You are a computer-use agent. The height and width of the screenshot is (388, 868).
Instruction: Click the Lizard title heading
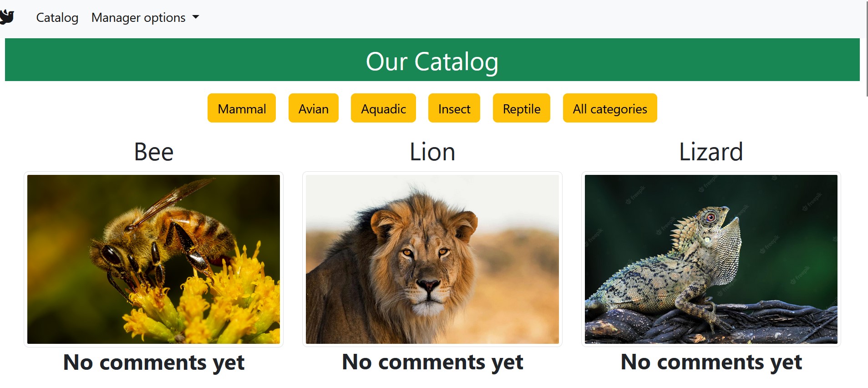point(711,152)
